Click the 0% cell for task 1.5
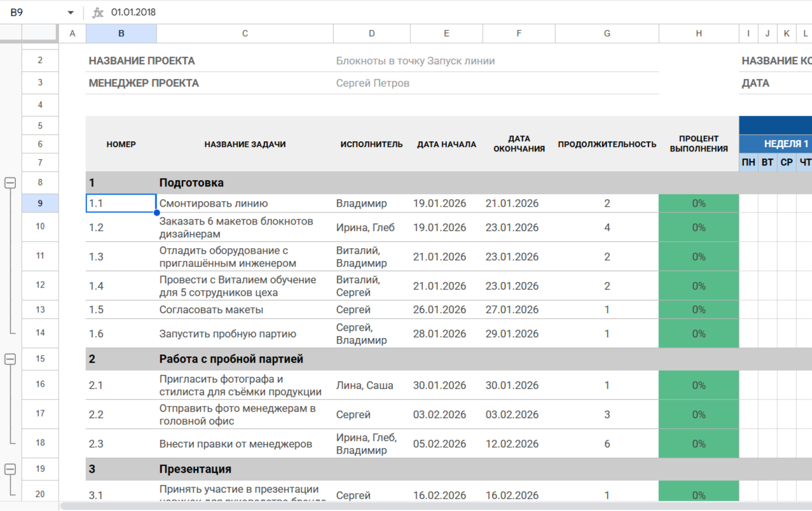 coord(698,310)
